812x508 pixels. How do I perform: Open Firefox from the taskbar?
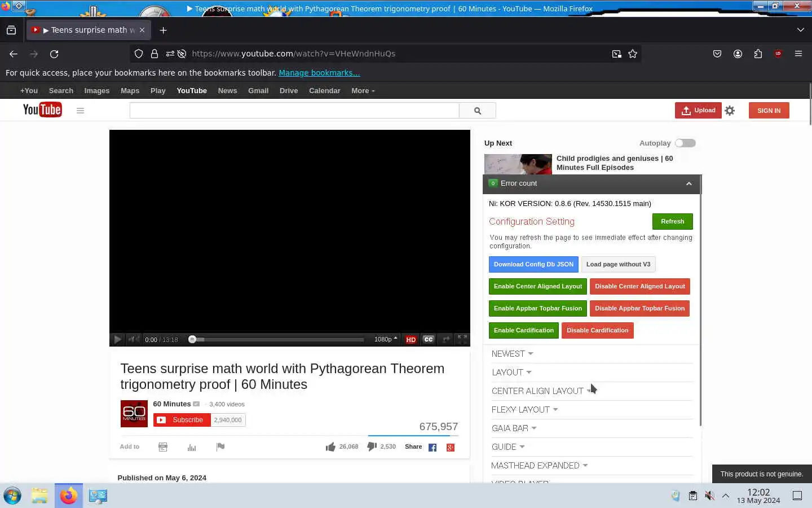[x=69, y=496]
